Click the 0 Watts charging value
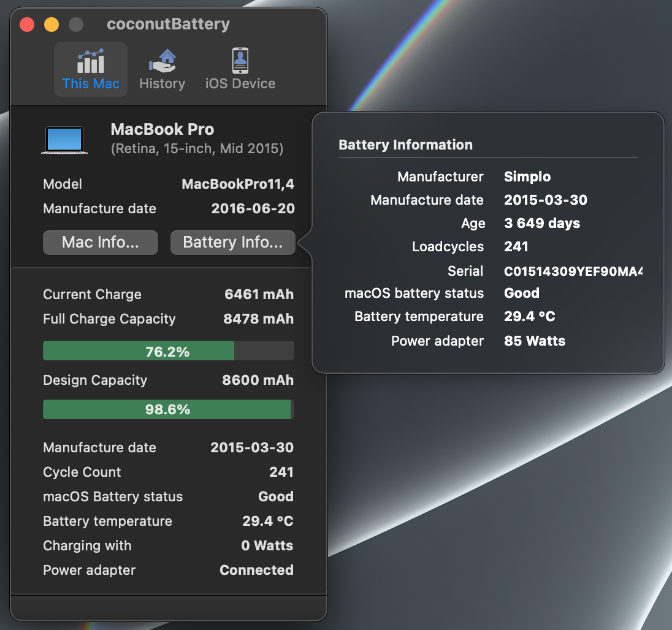 tap(267, 545)
